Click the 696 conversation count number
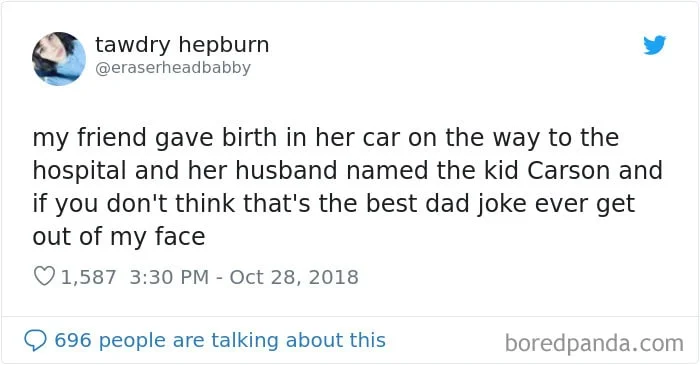The image size is (700, 365). tap(72, 341)
